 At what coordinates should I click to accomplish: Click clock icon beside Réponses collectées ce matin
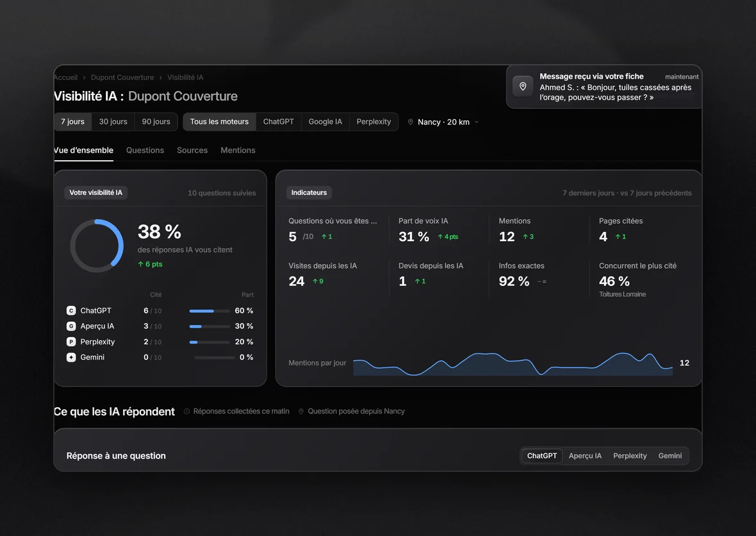(186, 412)
